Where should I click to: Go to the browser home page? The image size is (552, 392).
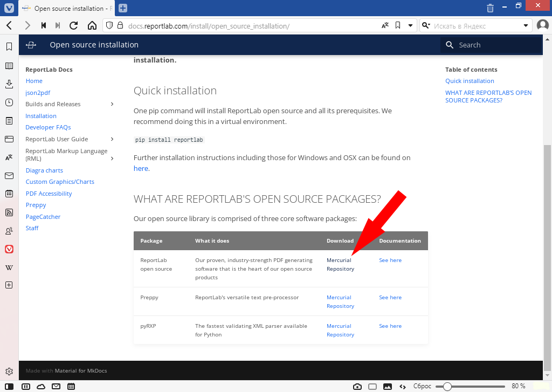[92, 25]
